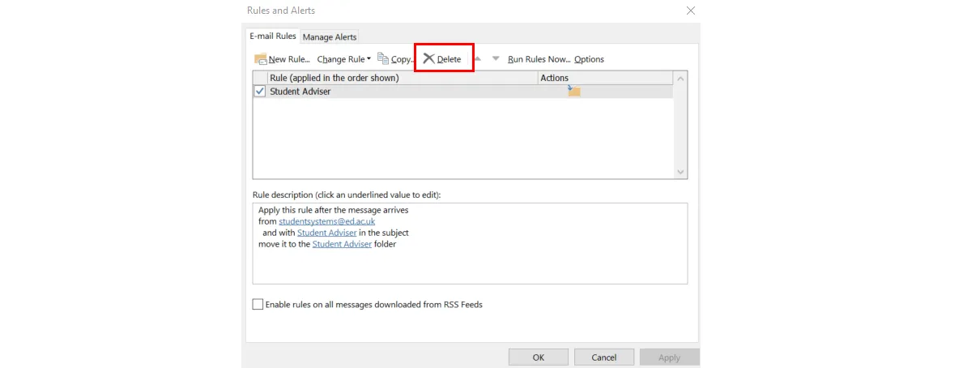This screenshot has width=980, height=368.
Task: Move rule down with the down arrow
Action: click(x=496, y=58)
